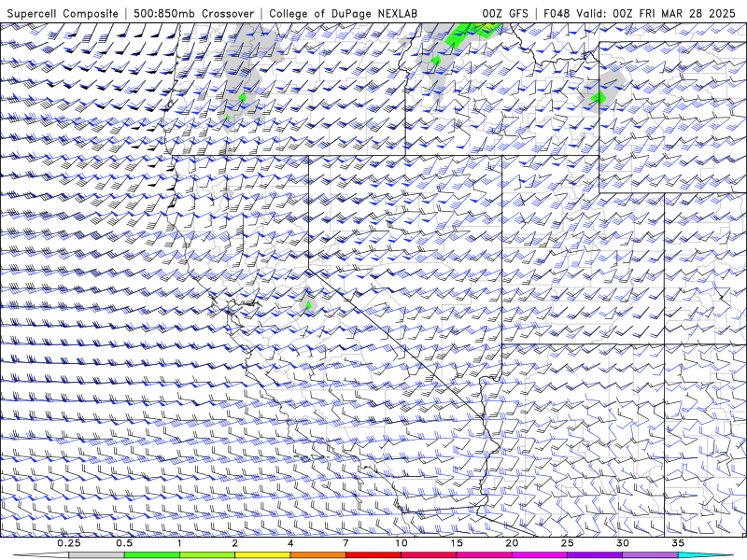Click the '35' legend value
The width and height of the screenshot is (747, 560).
pyautogui.click(x=679, y=543)
